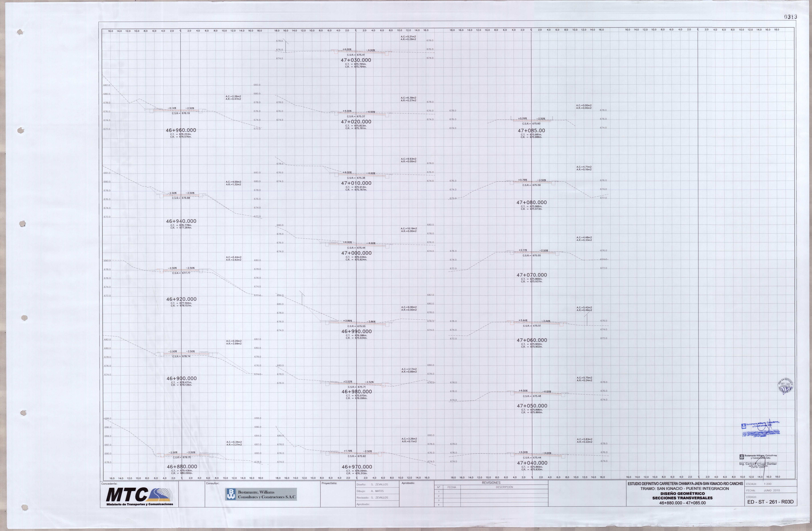Select station label 47+080.000
812x531 pixels.
532,203
